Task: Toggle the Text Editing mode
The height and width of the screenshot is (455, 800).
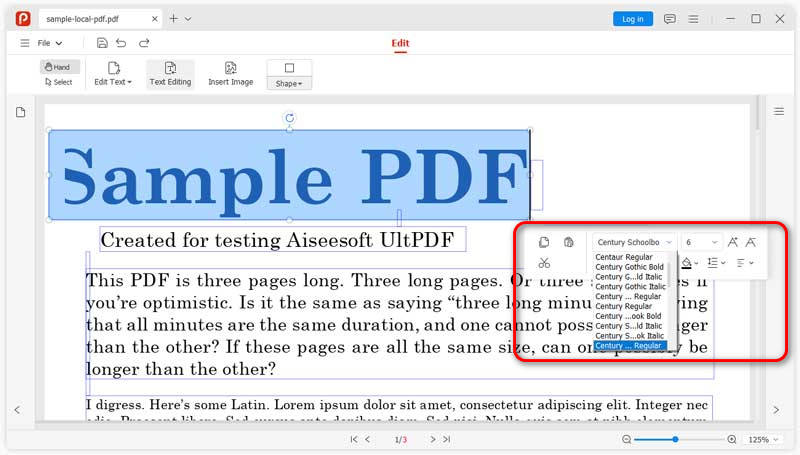Action: point(170,74)
